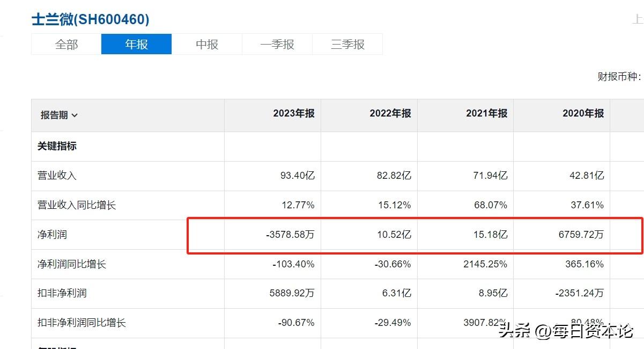The height and width of the screenshot is (349, 644).
Task: Select the 扣非净利润同比增长 row label
Action: (82, 323)
